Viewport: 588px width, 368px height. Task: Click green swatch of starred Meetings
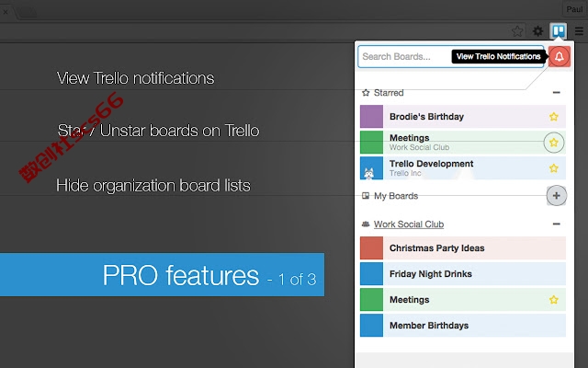click(x=371, y=143)
